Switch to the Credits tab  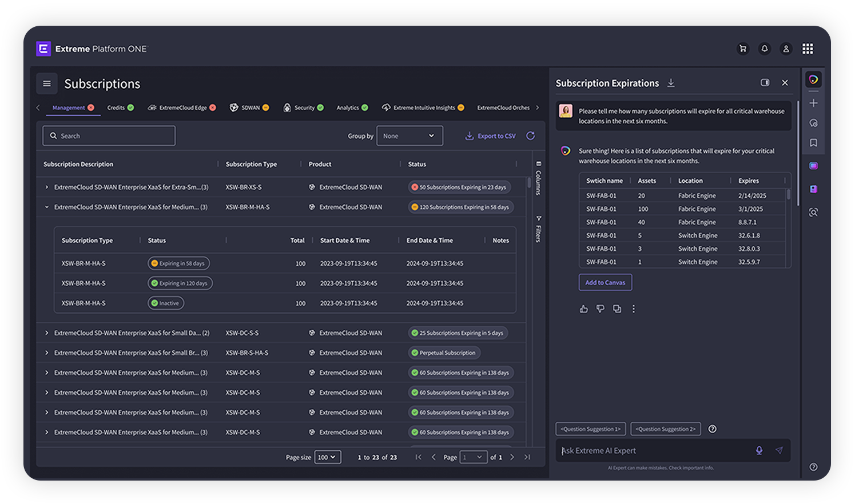[121, 108]
